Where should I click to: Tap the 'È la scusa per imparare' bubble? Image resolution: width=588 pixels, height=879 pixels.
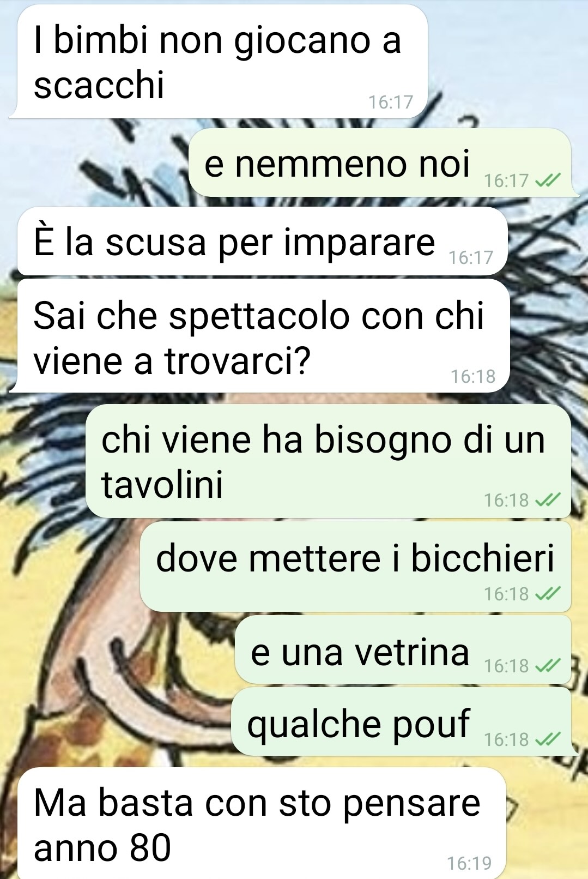[263, 241]
